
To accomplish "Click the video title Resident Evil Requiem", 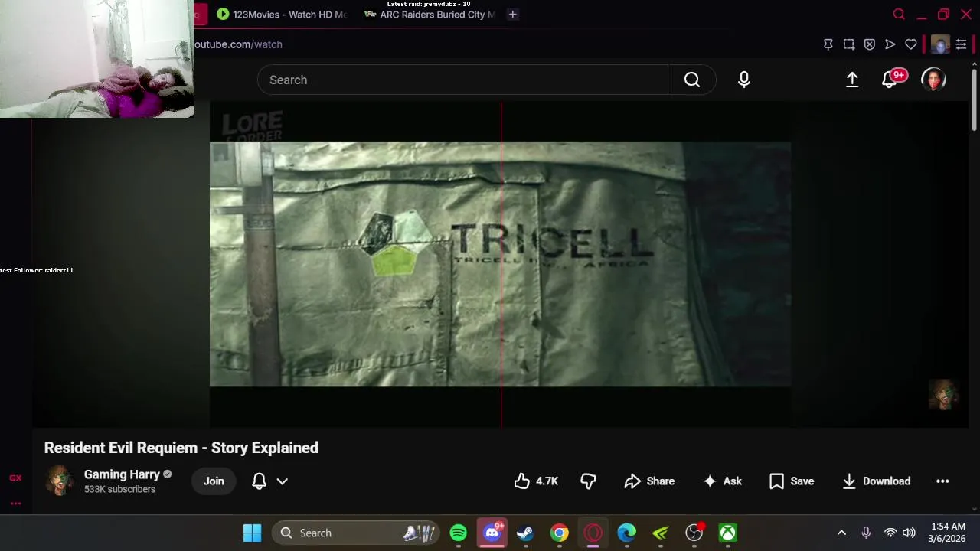I will click(181, 448).
